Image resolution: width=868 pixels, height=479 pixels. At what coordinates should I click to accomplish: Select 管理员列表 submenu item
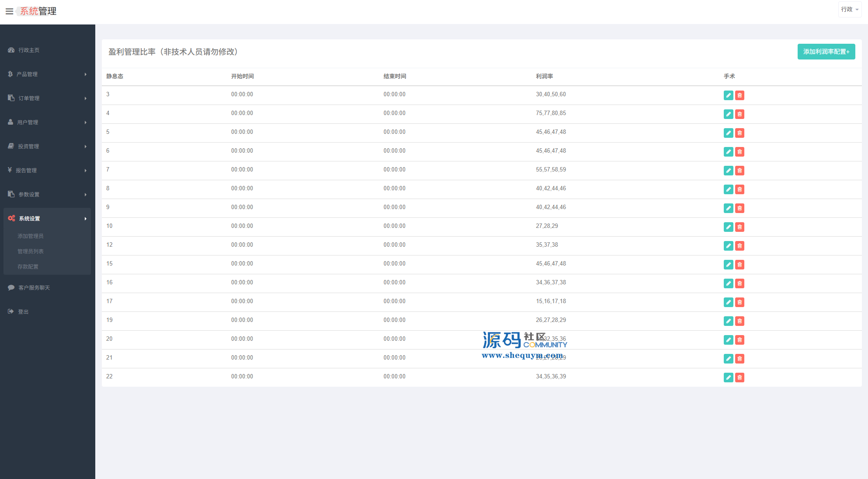pos(31,252)
